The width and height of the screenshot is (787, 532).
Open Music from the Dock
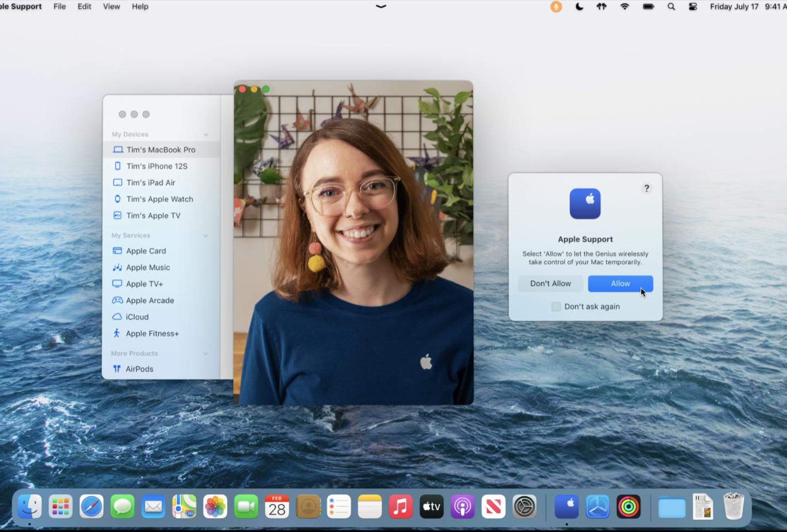401,506
